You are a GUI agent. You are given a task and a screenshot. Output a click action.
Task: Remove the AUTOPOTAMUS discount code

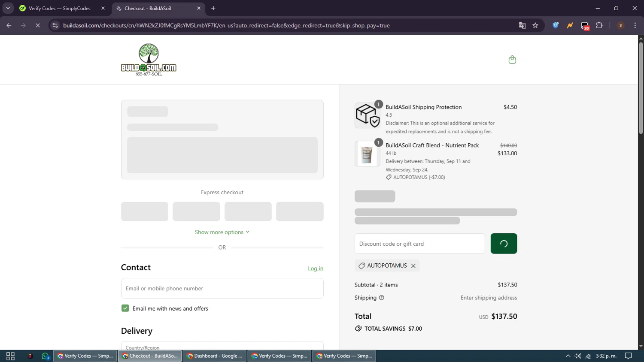413,266
